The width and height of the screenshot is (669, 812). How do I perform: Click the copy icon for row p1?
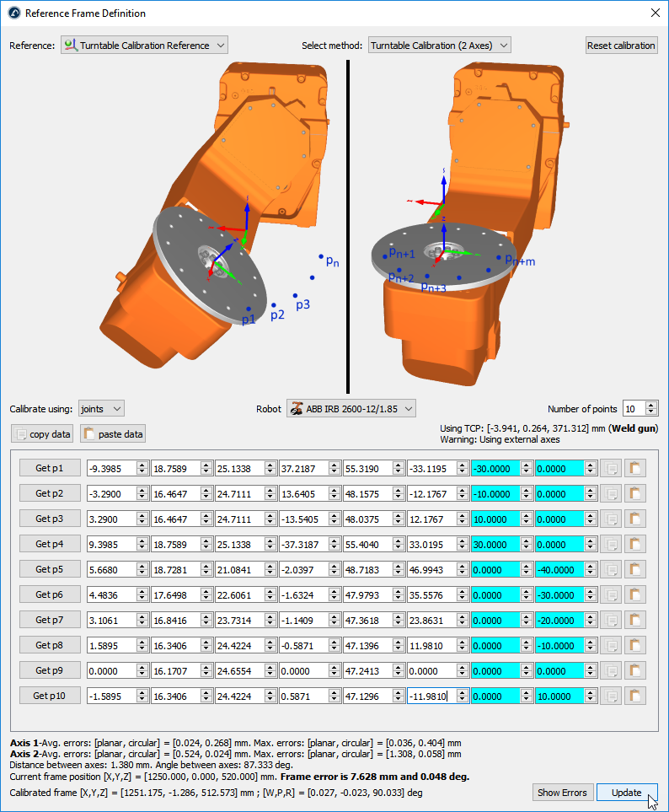pyautogui.click(x=610, y=468)
